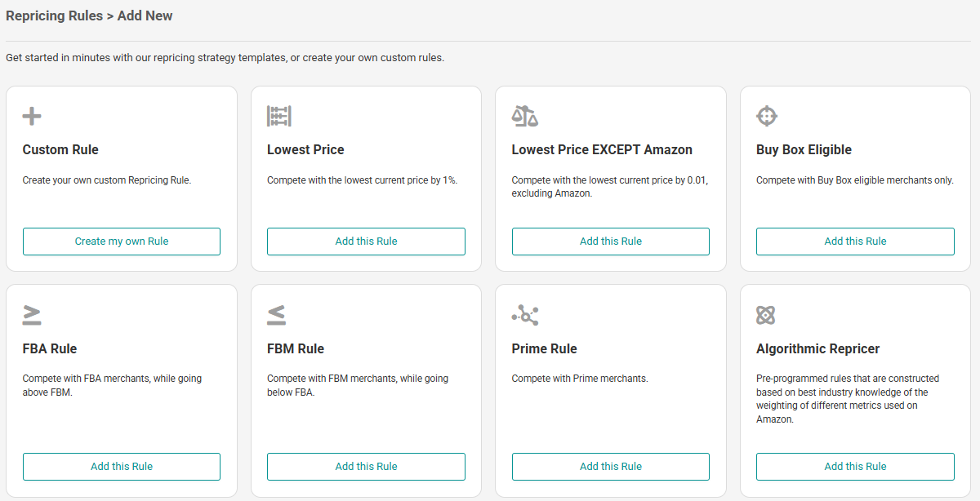Go to Repricing Rules breadcrumb
The width and height of the screenshot is (980, 501).
pos(54,16)
